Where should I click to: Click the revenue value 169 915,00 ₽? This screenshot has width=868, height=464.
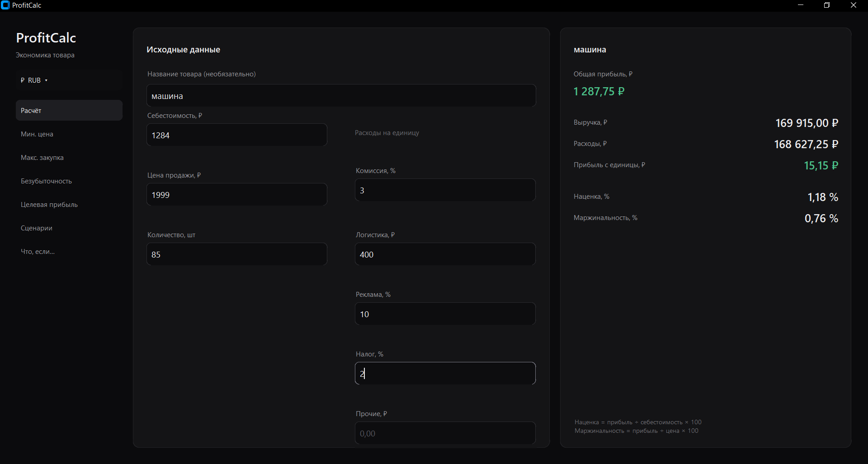pos(807,123)
